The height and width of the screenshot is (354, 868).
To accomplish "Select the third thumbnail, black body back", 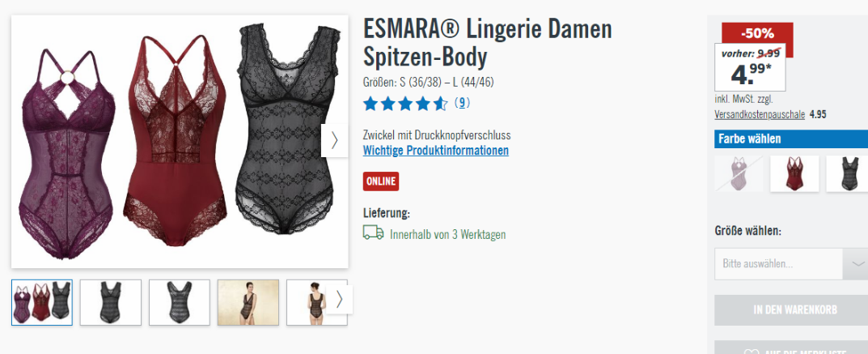I will pos(180,302).
